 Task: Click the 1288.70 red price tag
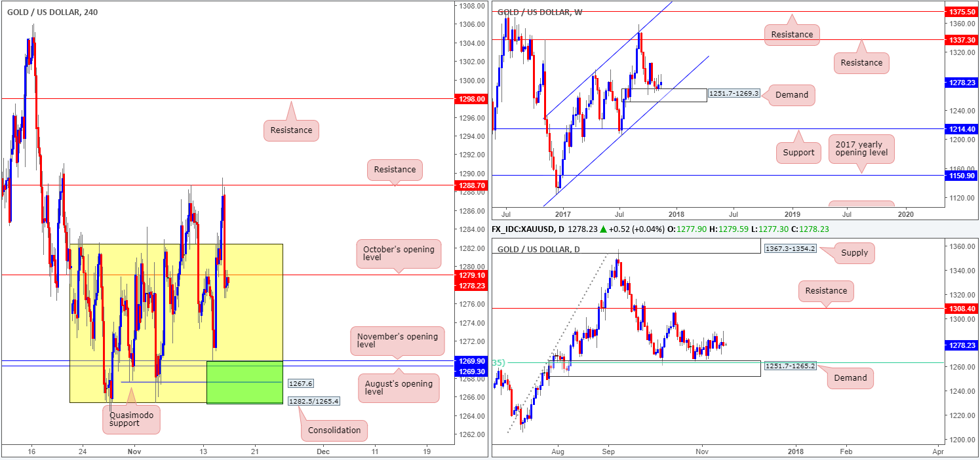pos(470,185)
